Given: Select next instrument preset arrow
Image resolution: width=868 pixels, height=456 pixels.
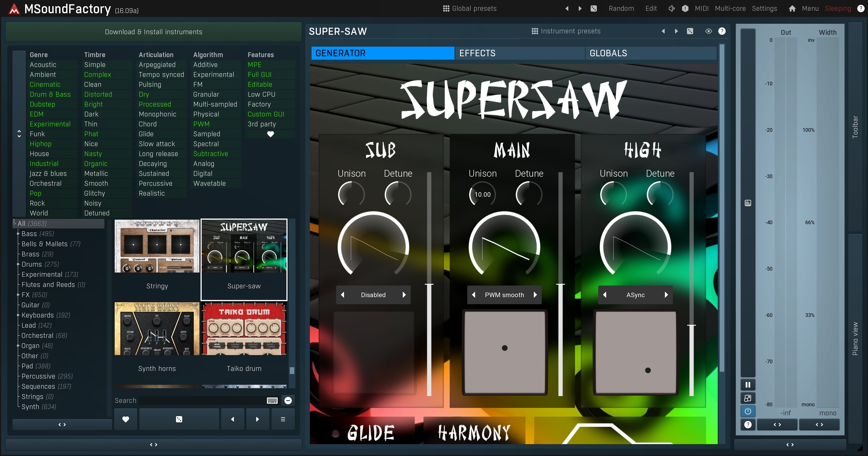Looking at the screenshot, I should tap(676, 31).
